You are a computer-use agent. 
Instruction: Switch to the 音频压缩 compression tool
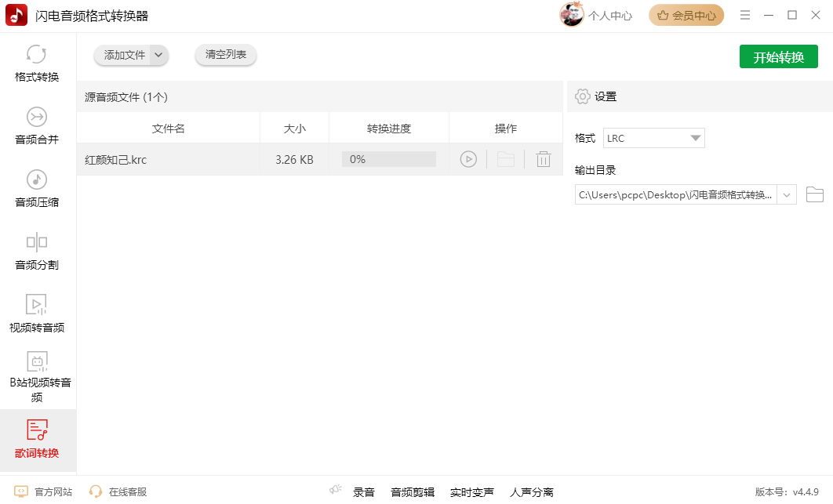[36, 188]
